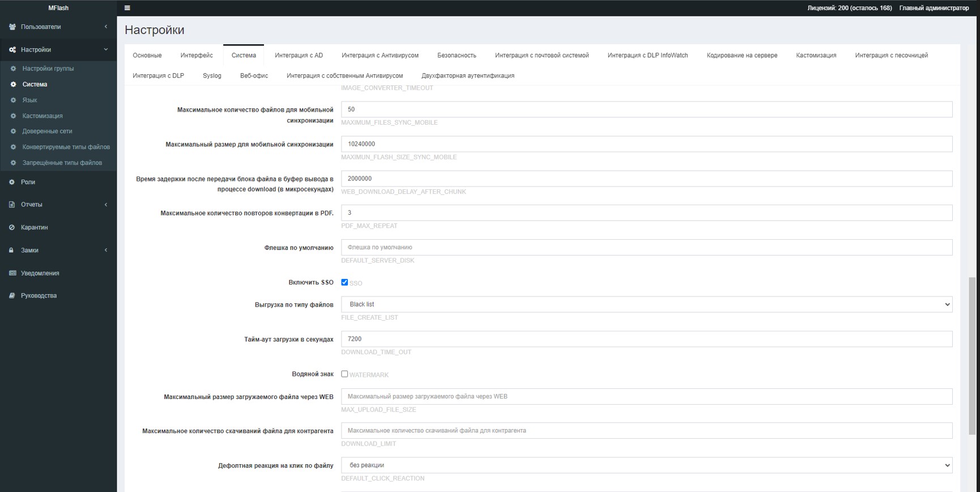Open Запрещённые типы файлов in sidebar
980x492 pixels.
click(62, 163)
